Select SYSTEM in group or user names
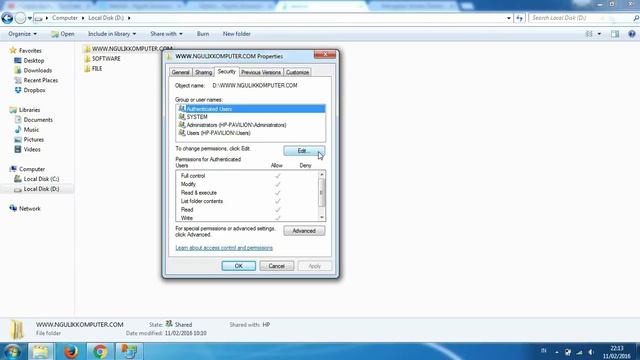 pos(251,117)
